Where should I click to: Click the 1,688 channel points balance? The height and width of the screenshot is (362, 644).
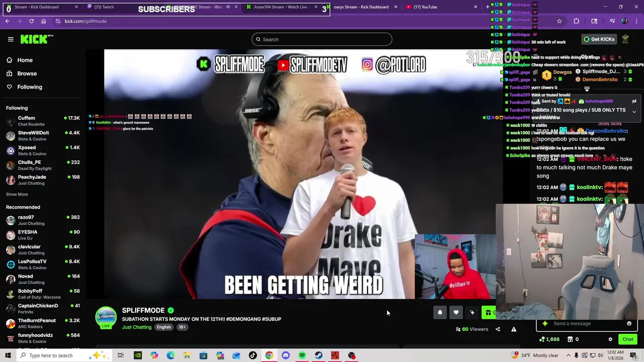coord(549,339)
